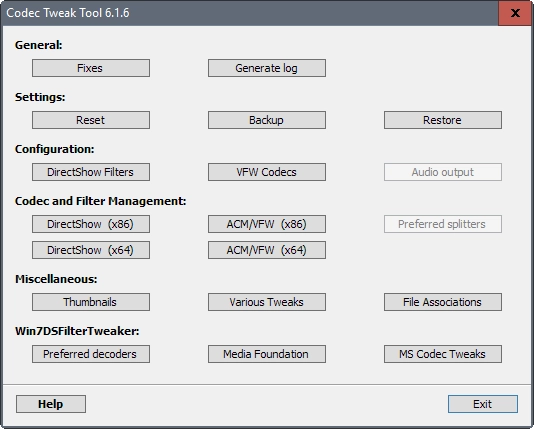Open DirectShow Filters configuration
Screen dimensions: 534x429
[x=91, y=172]
